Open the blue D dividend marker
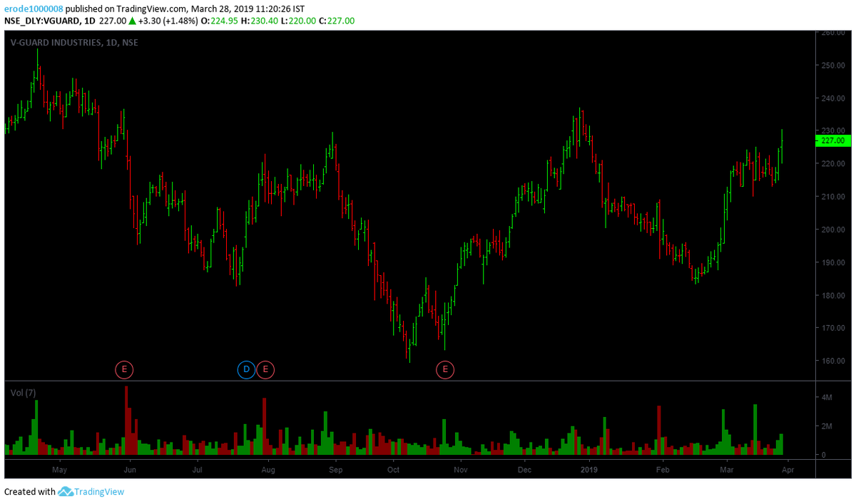 click(245, 369)
